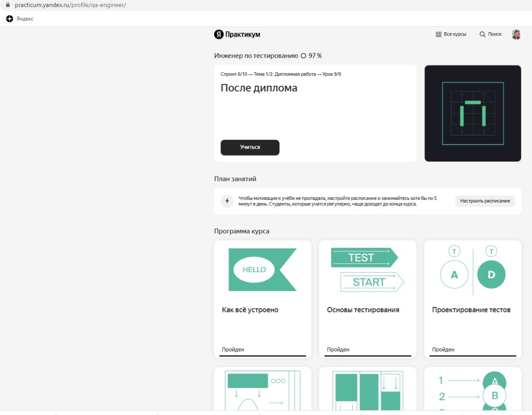532x415 pixels.
Task: Open Все курсы link
Action: [455, 34]
